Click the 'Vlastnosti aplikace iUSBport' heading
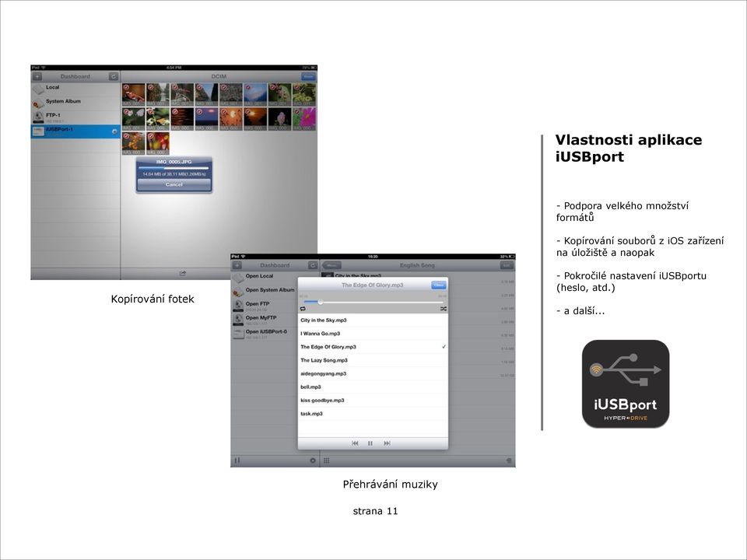Image resolution: width=747 pixels, height=560 pixels. tap(629, 148)
